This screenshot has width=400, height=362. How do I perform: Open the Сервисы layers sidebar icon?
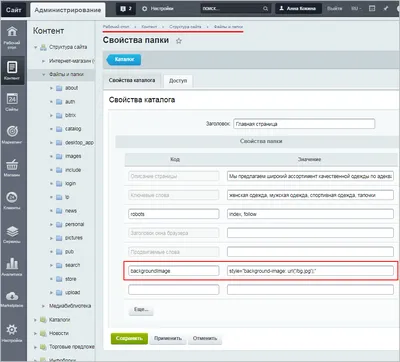click(12, 234)
